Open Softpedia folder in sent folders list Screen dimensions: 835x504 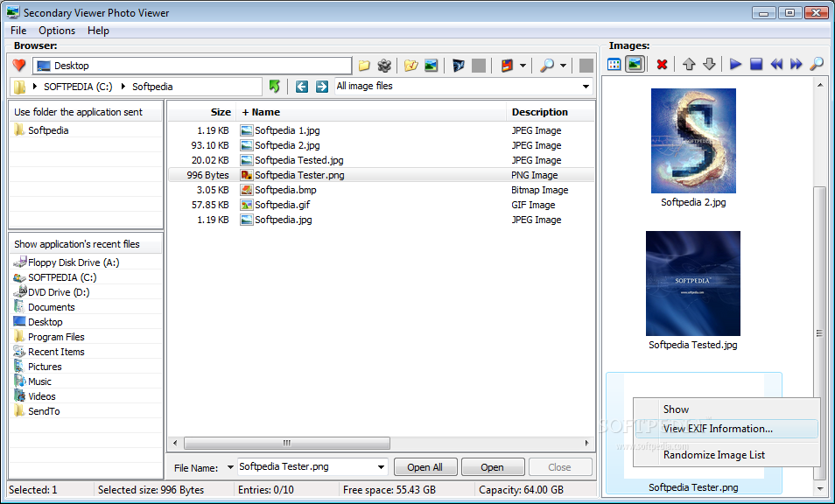pyautogui.click(x=48, y=130)
